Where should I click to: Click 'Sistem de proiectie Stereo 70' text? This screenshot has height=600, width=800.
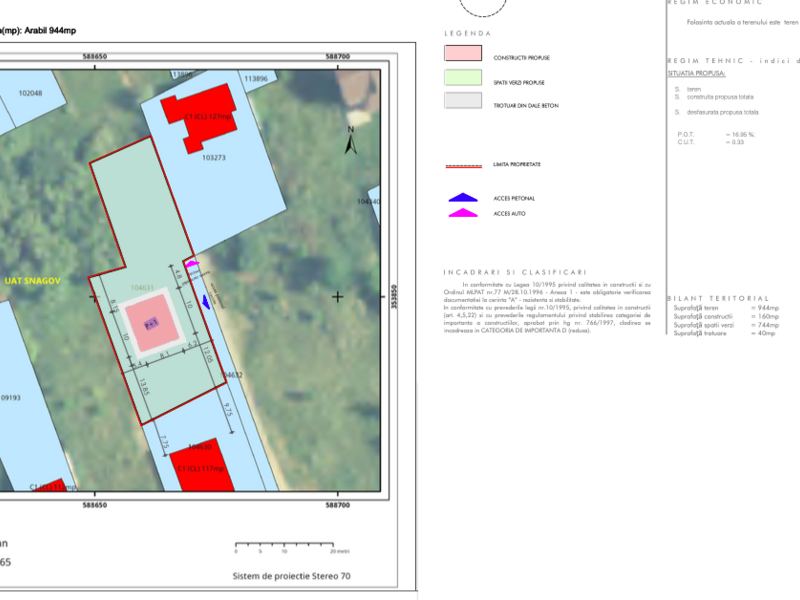pos(291,576)
